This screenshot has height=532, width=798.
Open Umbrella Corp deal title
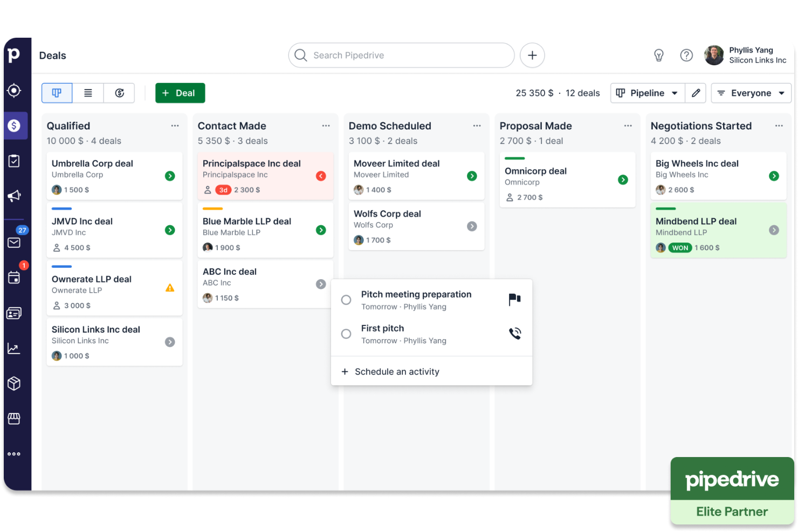(92, 163)
